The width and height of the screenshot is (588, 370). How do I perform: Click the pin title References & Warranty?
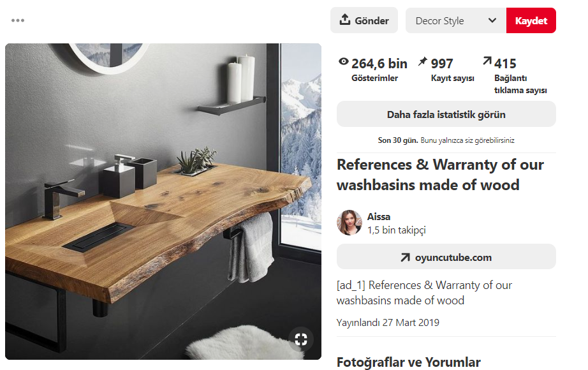440,175
